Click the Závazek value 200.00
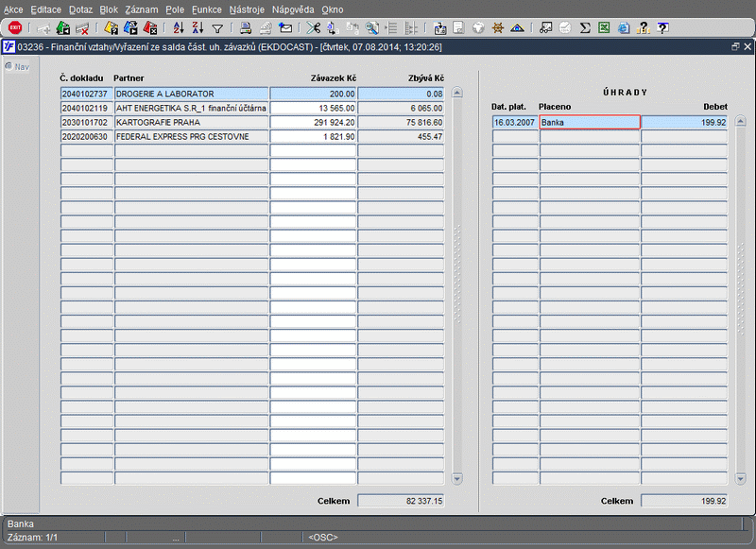This screenshot has height=549, width=756. [x=313, y=94]
